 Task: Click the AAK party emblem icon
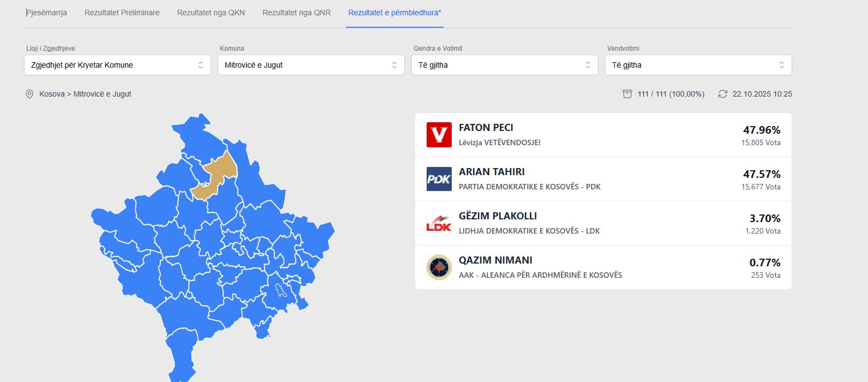click(439, 267)
